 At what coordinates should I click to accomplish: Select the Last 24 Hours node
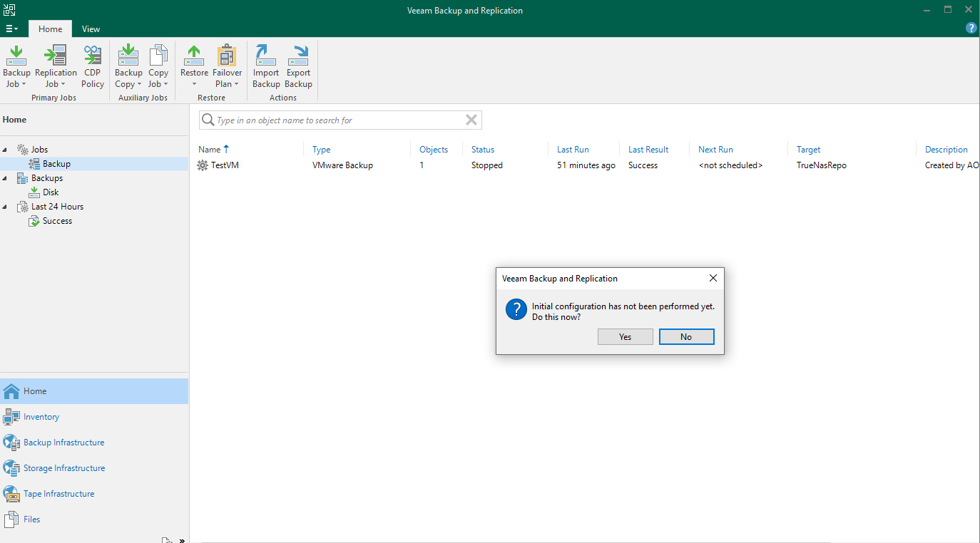pos(57,207)
